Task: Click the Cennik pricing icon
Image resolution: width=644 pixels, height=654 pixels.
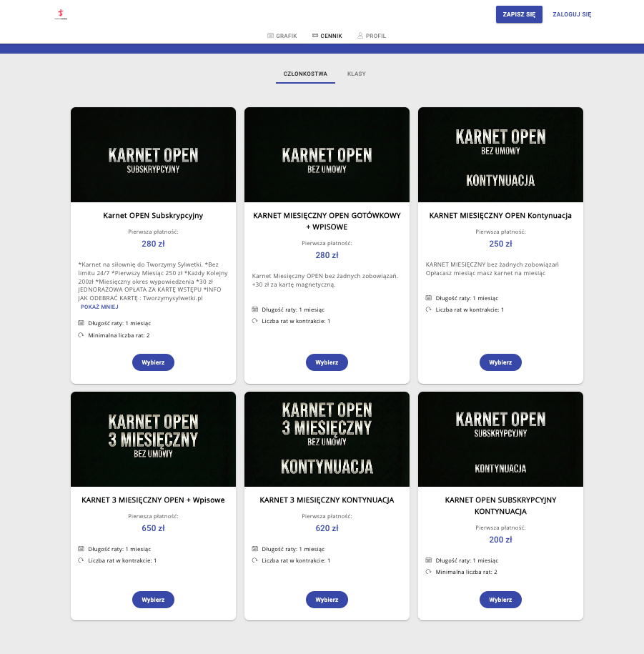Action: [315, 36]
